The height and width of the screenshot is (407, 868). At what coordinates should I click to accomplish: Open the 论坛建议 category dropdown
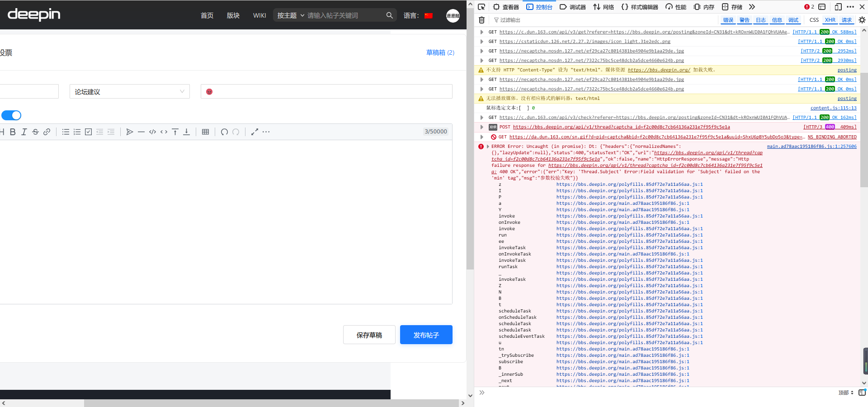(x=130, y=91)
